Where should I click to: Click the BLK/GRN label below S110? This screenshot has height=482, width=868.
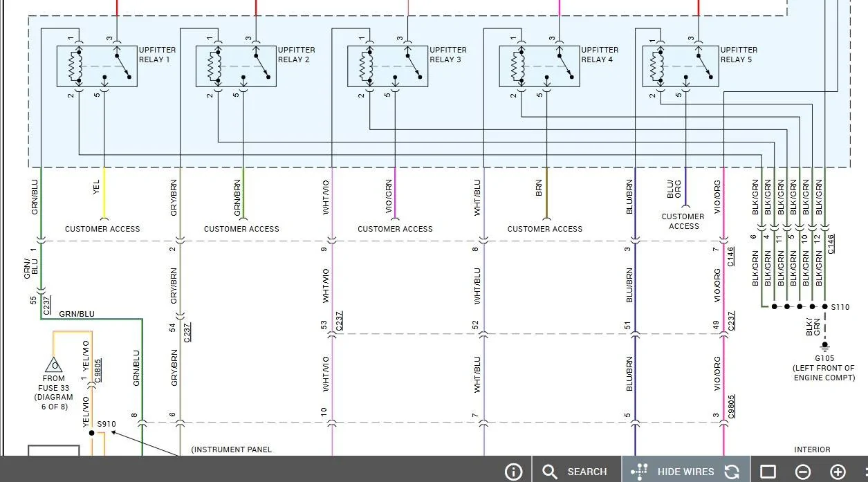[813, 328]
